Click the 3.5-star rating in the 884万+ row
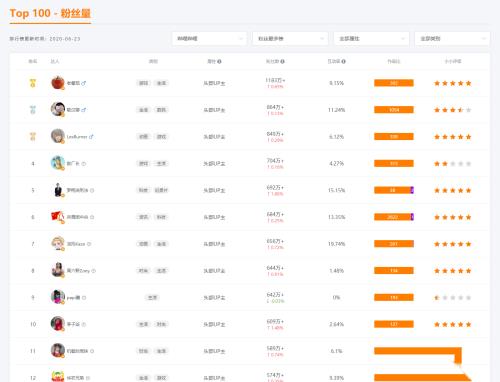This screenshot has height=382, width=500. point(453,110)
